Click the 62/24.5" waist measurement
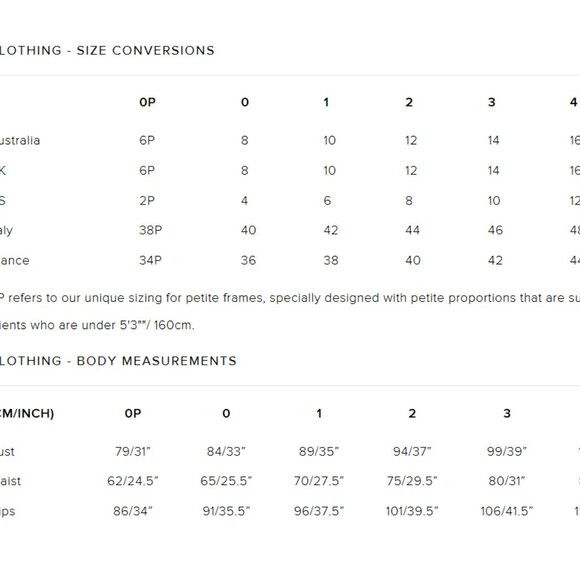 click(x=133, y=481)
